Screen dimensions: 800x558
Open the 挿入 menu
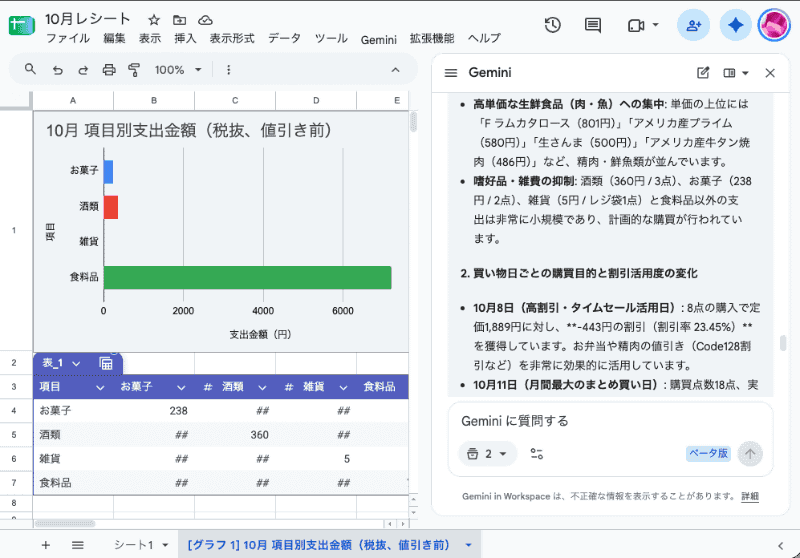click(185, 38)
